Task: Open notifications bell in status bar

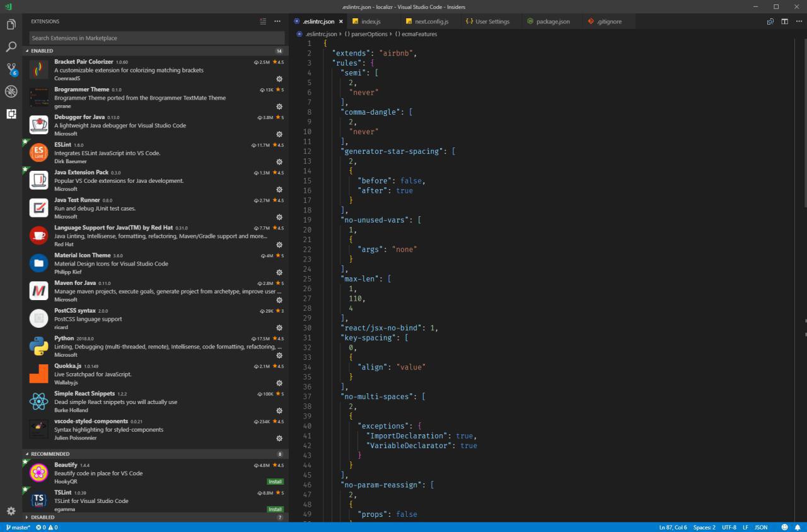Action: tap(798, 527)
